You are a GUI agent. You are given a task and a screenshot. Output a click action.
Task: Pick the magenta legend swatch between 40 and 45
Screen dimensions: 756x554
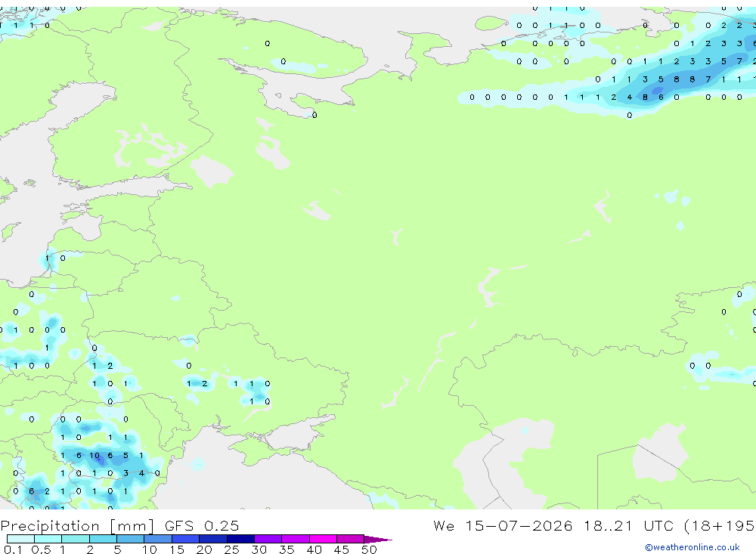pyautogui.click(x=323, y=539)
